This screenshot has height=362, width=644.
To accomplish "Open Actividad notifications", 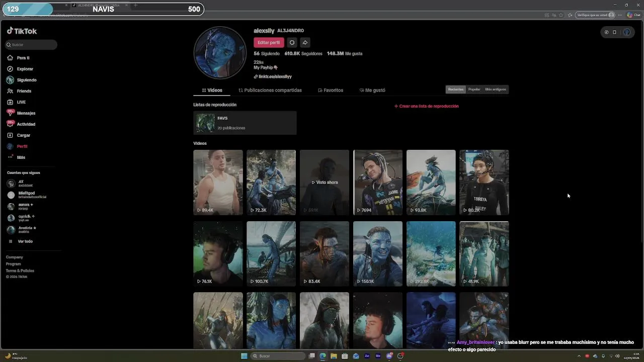I will click(x=26, y=124).
